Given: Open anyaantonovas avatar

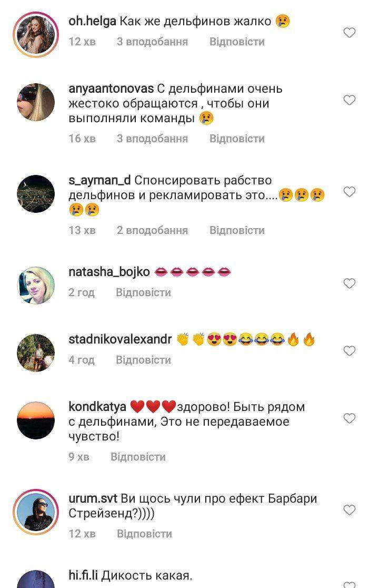Looking at the screenshot, I should (36, 102).
